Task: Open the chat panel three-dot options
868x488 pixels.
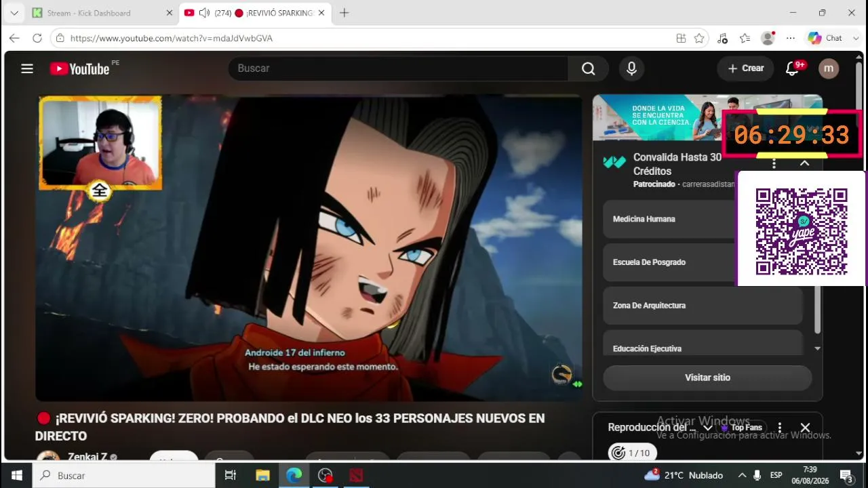Action: (780, 428)
